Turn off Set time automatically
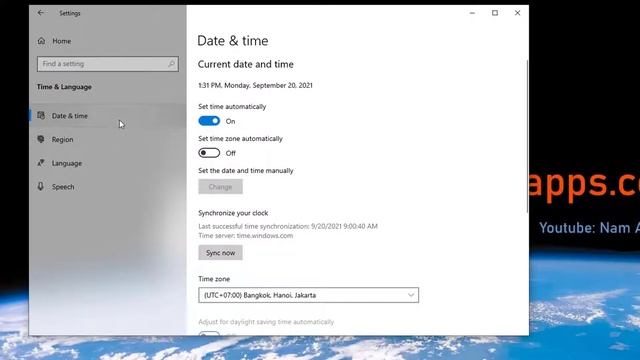 [209, 121]
